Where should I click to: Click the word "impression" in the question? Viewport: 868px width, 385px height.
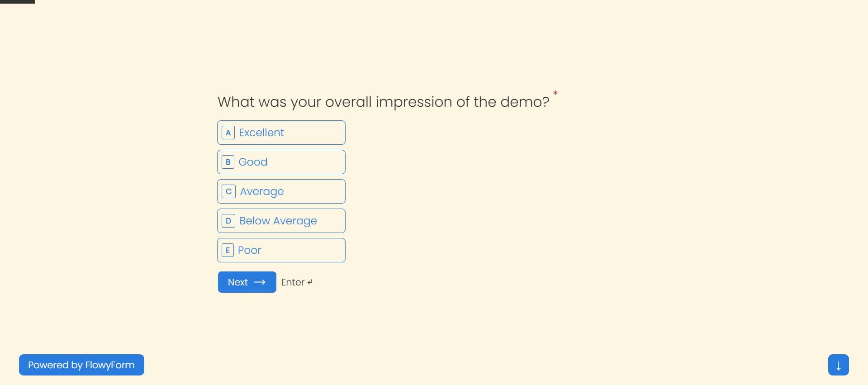point(414,102)
